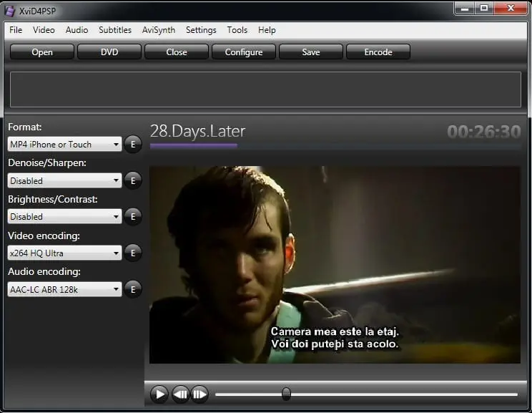Click the Play button
532x413 pixels.
[159, 394]
